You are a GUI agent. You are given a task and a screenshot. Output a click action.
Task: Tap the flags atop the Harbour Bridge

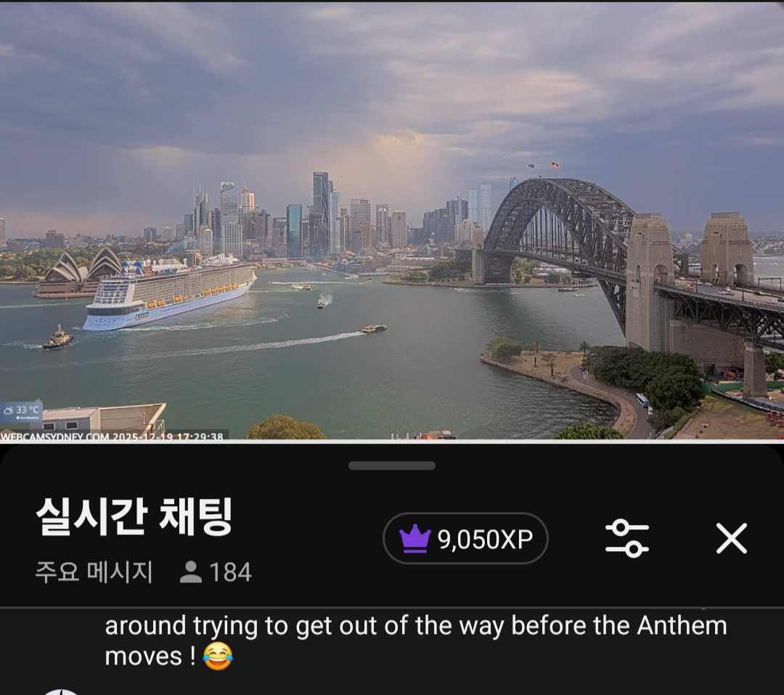544,165
